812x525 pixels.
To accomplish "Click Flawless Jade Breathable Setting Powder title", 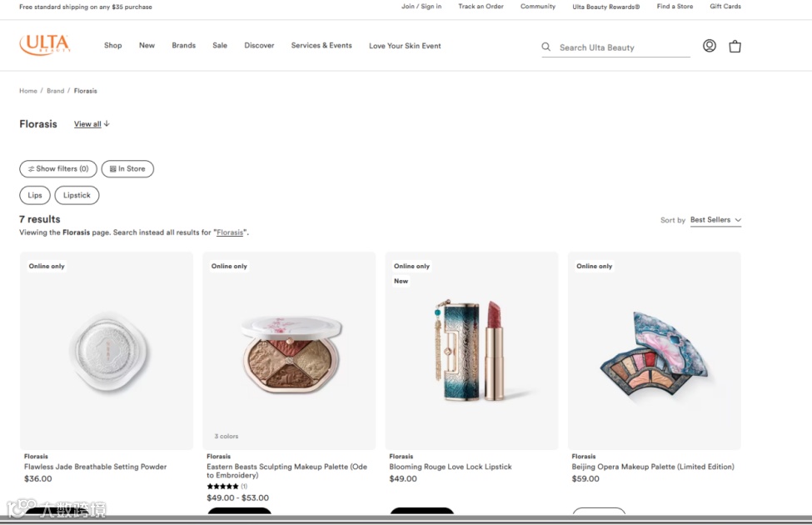I will tap(95, 467).
